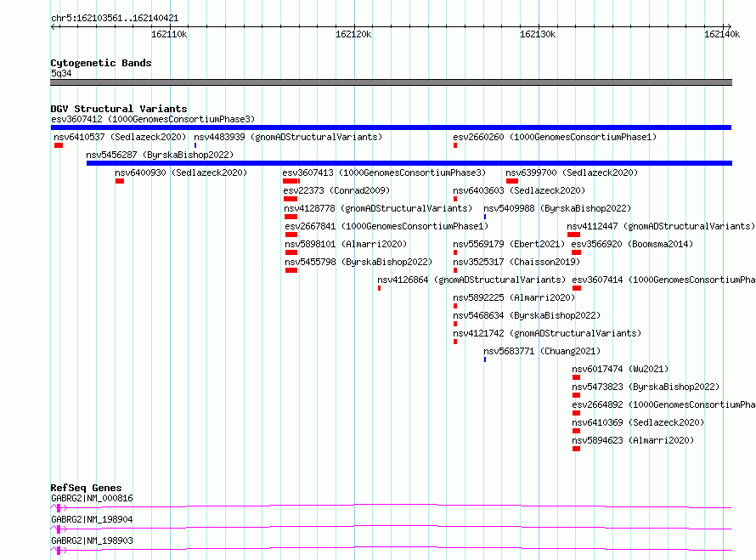The image size is (756, 560).
Task: Open the nsv5456287 (ByrskaBishop2022) variant
Action: 160,155
